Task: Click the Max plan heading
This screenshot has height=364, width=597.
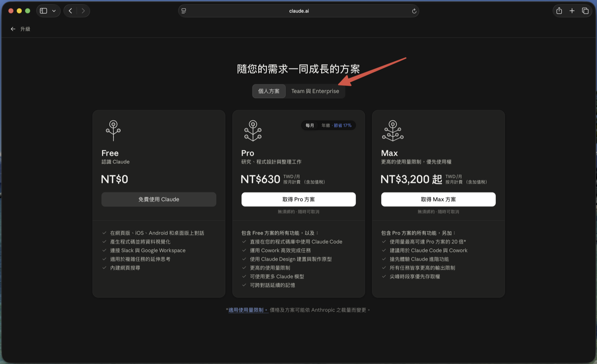Action: point(389,153)
